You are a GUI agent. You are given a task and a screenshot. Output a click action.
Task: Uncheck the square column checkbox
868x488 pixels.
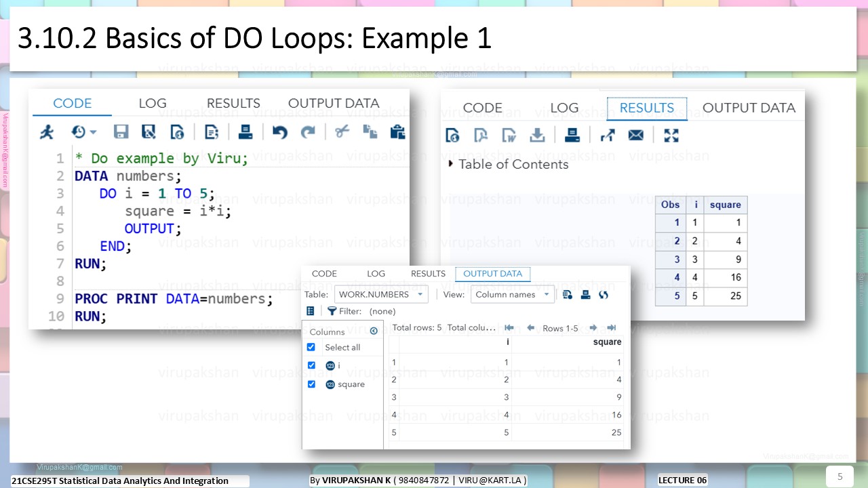(311, 384)
